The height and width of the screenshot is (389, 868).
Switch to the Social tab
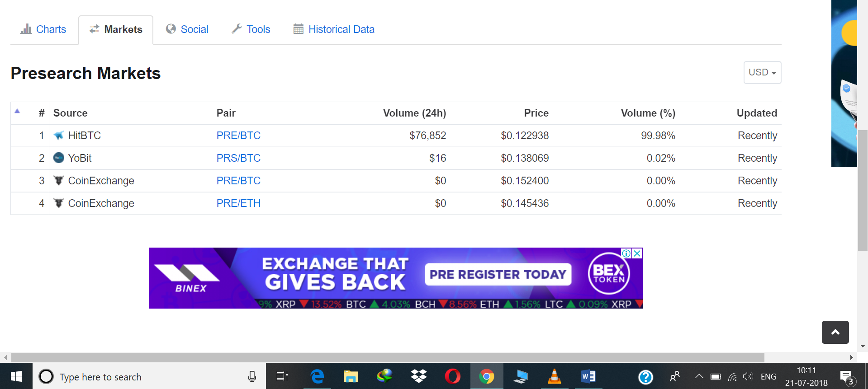pyautogui.click(x=187, y=29)
